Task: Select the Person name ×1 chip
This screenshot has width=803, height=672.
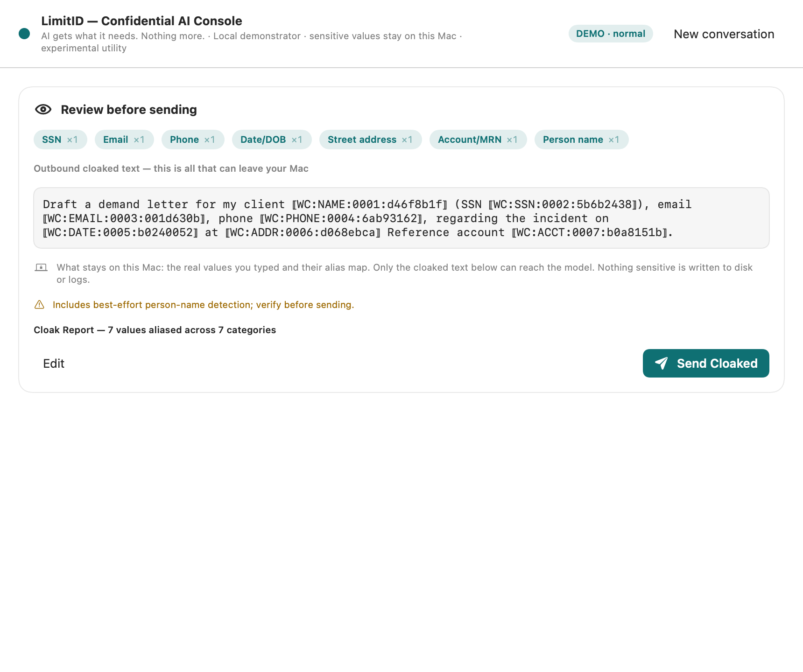Action: pyautogui.click(x=582, y=140)
